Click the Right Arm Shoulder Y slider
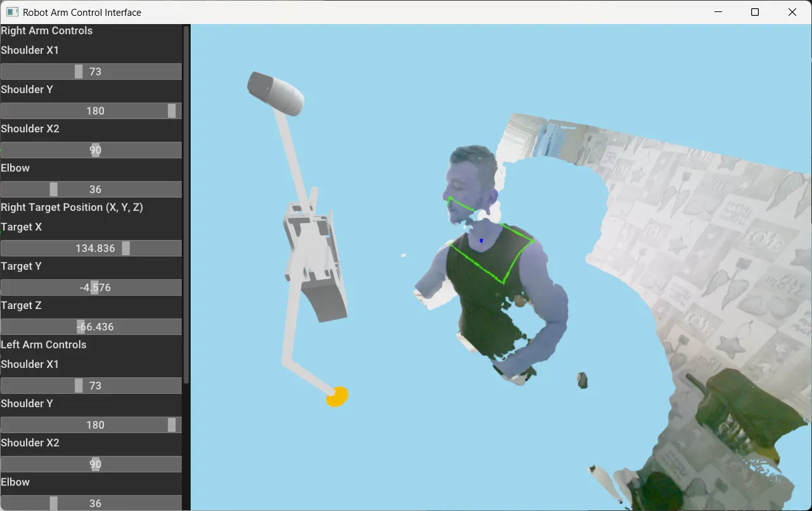The image size is (812, 511). coord(91,111)
